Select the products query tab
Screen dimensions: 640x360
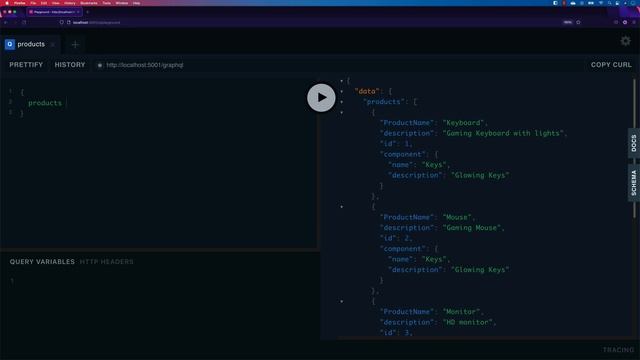31,44
